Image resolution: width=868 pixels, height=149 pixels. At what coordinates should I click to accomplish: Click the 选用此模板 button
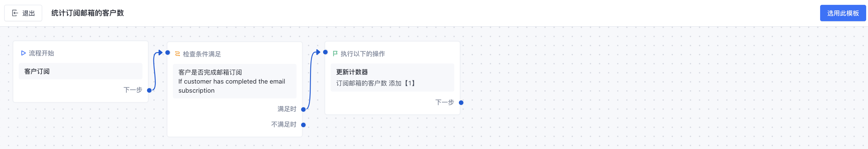click(x=843, y=13)
